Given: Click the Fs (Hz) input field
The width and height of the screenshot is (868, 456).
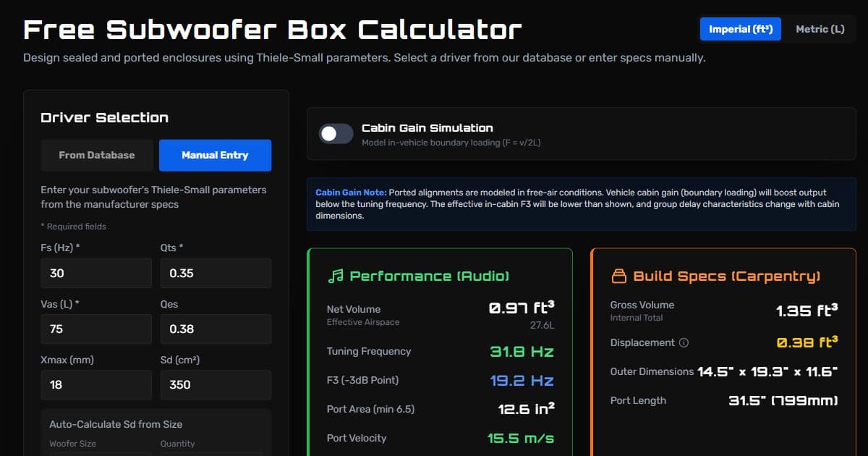Looking at the screenshot, I should click(96, 273).
